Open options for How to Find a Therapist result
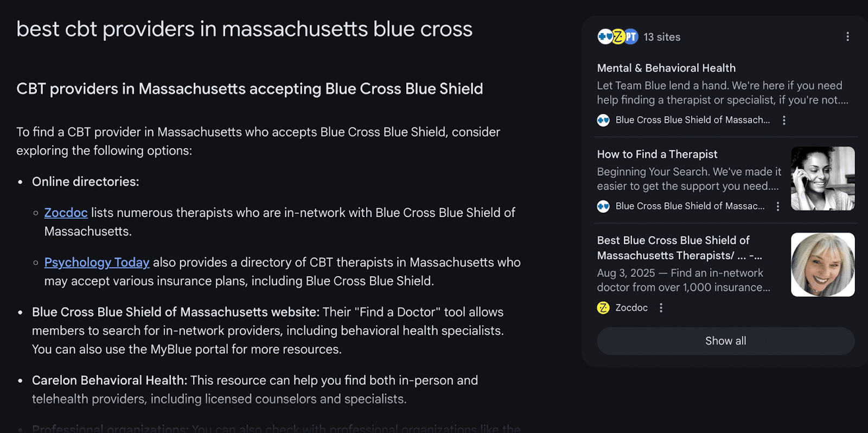 pyautogui.click(x=778, y=207)
